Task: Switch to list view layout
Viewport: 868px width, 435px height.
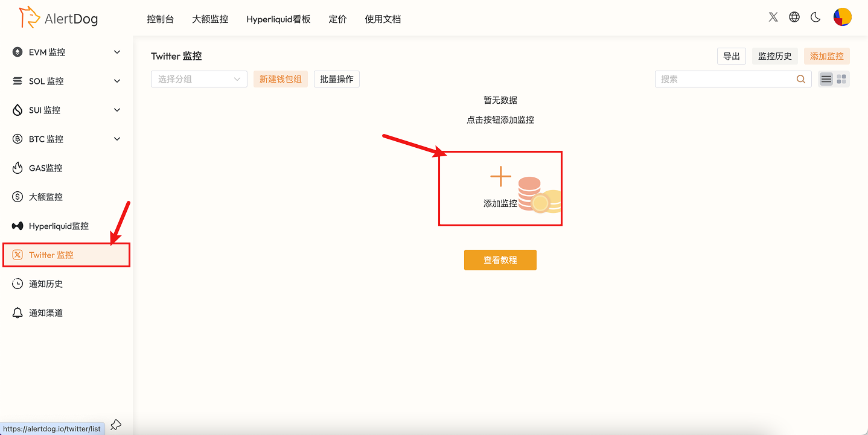Action: tap(826, 79)
